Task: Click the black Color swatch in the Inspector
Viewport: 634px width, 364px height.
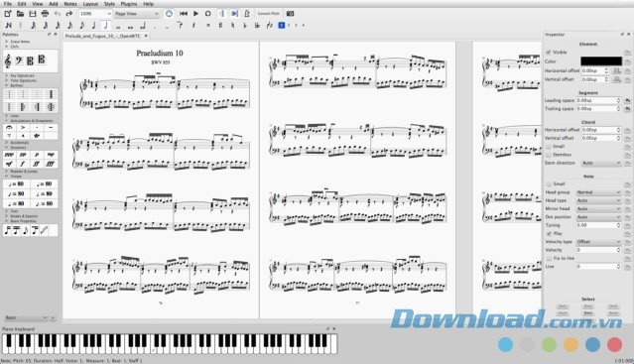Action: pyautogui.click(x=601, y=61)
